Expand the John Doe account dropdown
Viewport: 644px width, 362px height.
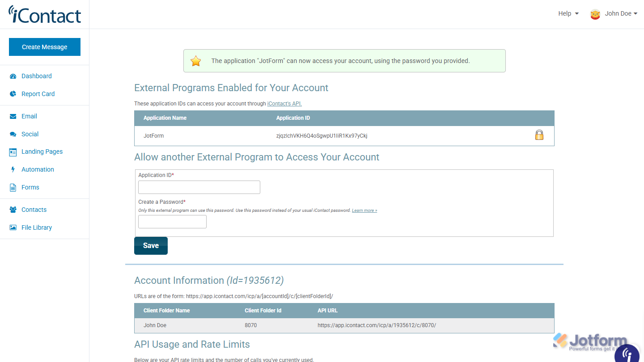coord(621,13)
